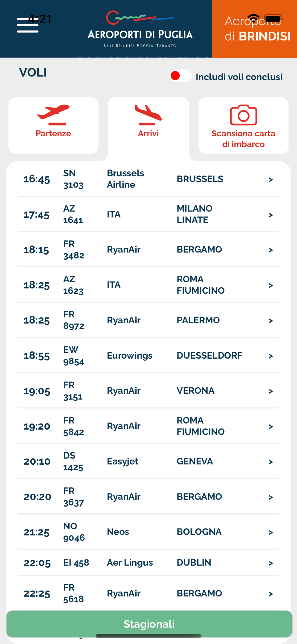Tap the Aeroporti di Puglia logo
The width and height of the screenshot is (297, 644).
pos(140,29)
